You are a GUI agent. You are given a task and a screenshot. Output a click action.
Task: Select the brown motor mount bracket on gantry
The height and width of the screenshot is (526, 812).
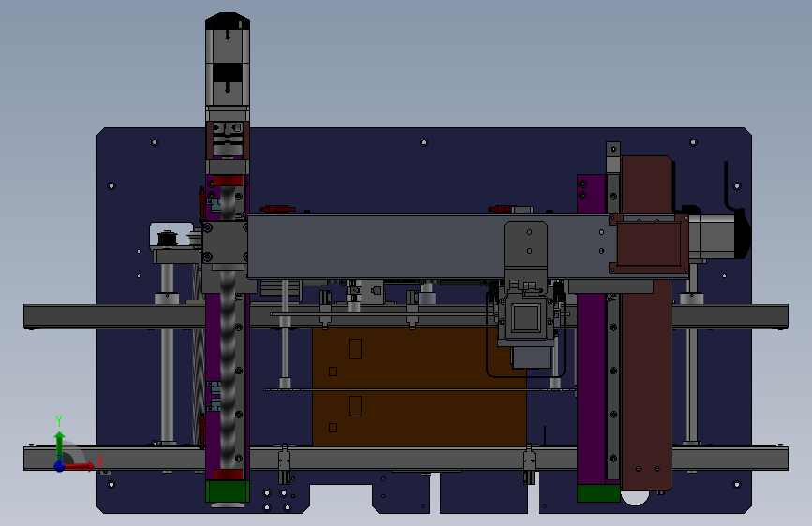tap(649, 244)
